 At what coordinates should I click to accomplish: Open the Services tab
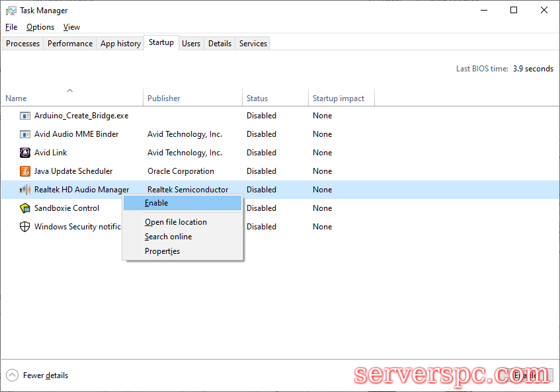[253, 44]
